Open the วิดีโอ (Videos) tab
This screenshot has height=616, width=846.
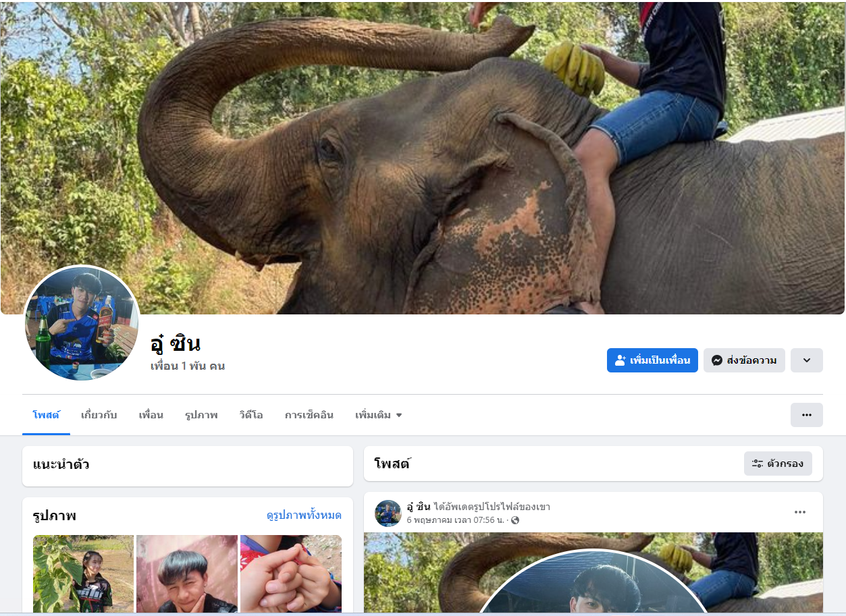[x=250, y=415]
